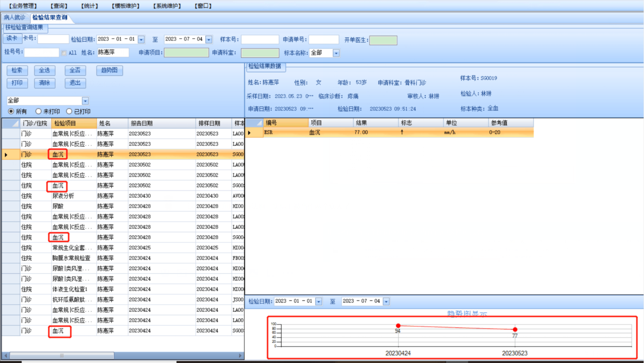Select the 未打印 radio button
The width and height of the screenshot is (644, 363).
click(39, 111)
